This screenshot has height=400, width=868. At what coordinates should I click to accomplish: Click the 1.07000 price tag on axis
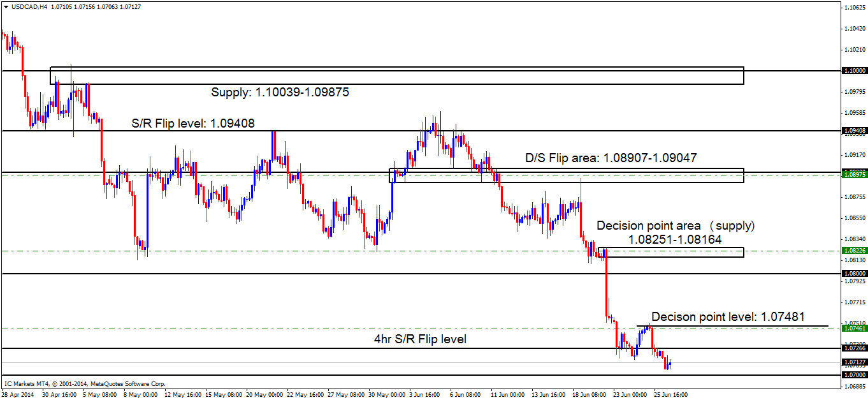point(854,375)
